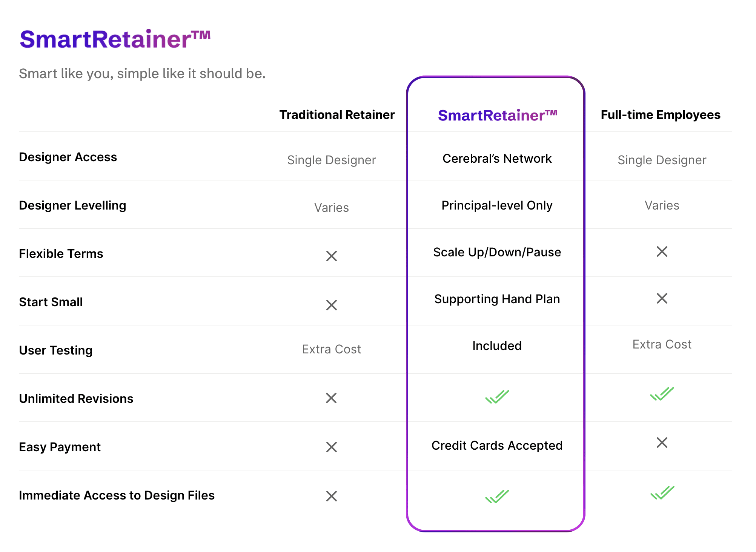Image resolution: width=756 pixels, height=552 pixels.
Task: Click X icon for Traditional Retainer Flexible Terms
Action: [331, 256]
